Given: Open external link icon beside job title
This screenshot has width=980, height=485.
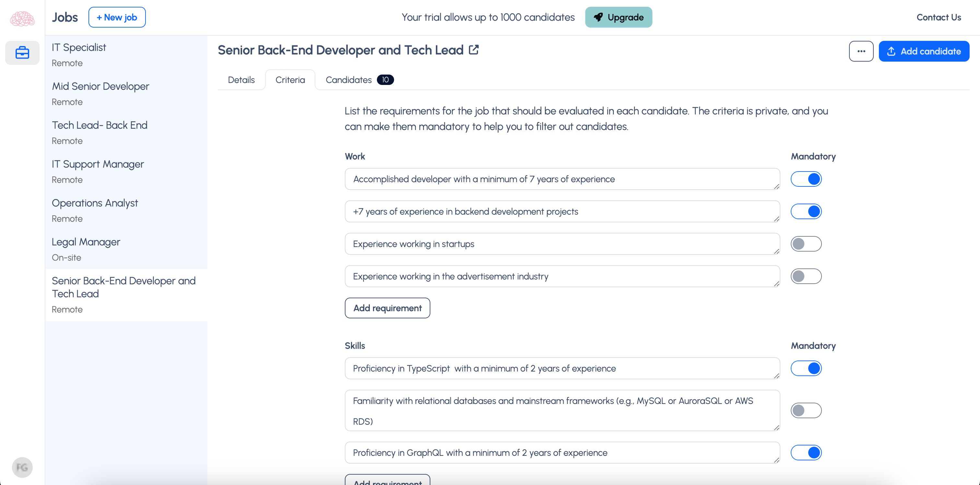Looking at the screenshot, I should coord(474,50).
